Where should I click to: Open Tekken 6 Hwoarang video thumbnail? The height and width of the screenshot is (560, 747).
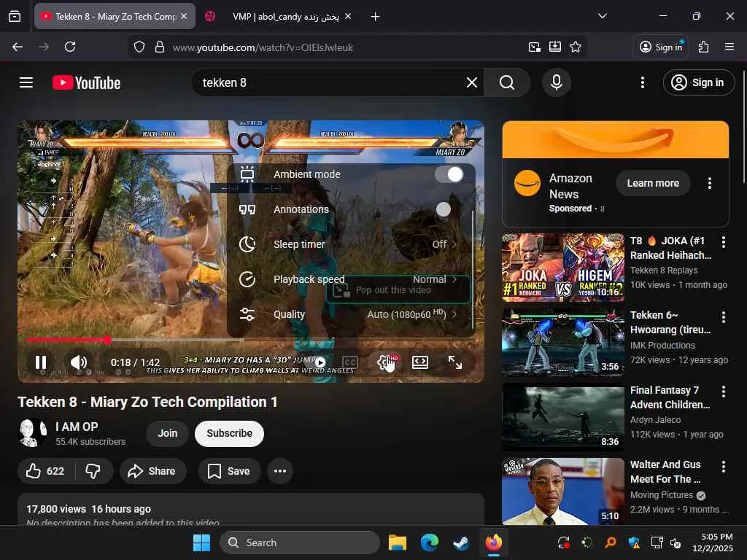[x=562, y=342]
